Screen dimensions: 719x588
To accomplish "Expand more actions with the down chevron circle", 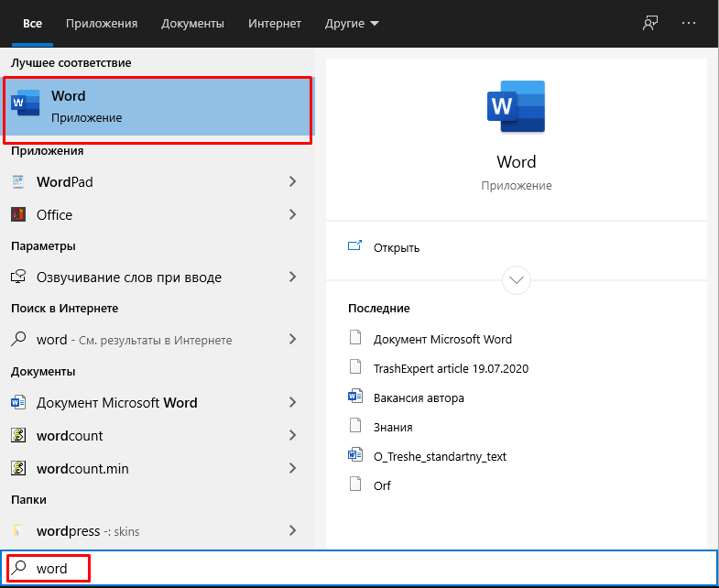I will click(517, 279).
